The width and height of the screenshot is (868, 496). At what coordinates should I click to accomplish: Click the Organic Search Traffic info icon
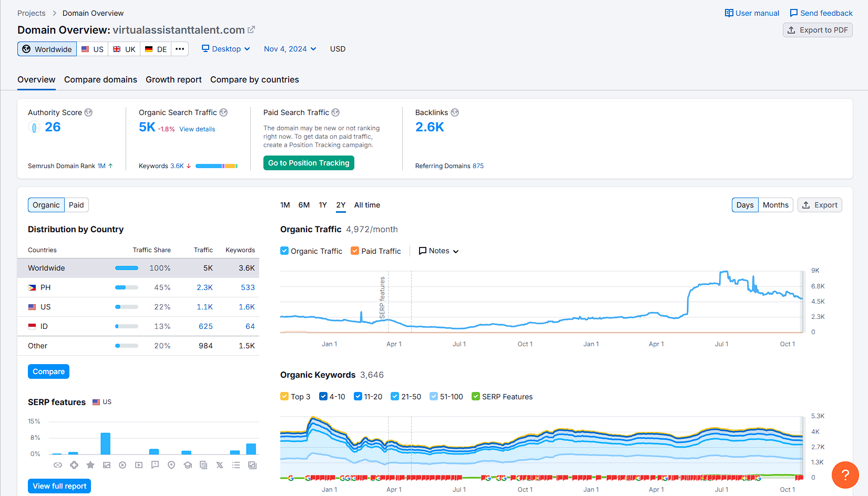[x=223, y=112]
